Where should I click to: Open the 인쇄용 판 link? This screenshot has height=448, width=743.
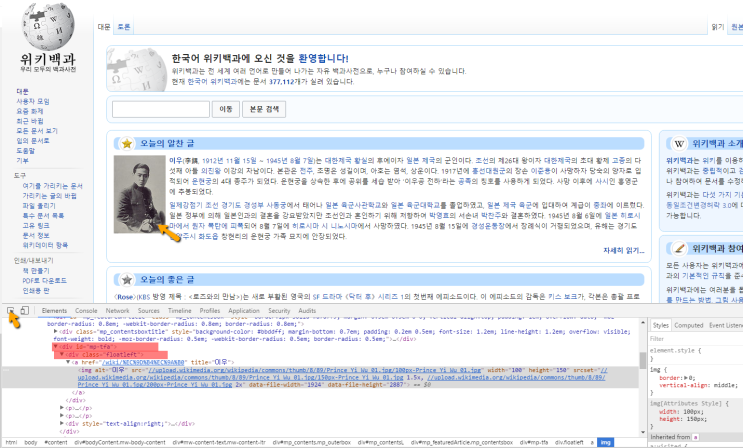pos(36,291)
